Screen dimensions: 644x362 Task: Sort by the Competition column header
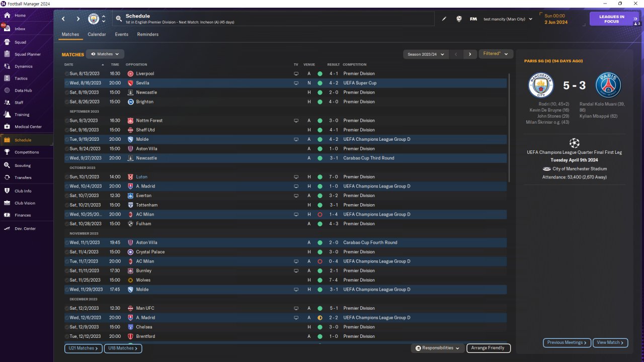pos(355,64)
